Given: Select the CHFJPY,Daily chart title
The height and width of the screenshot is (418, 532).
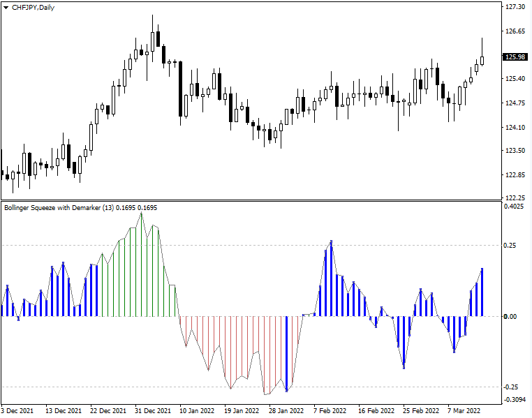Looking at the screenshot, I should pos(34,8).
